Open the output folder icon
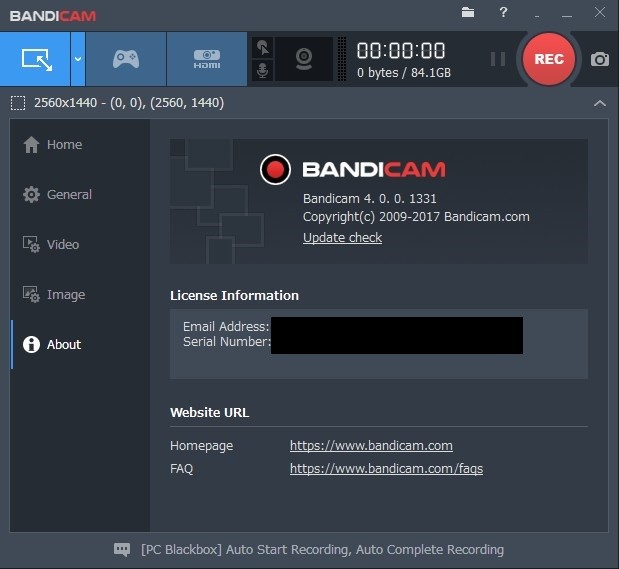 pos(468,13)
